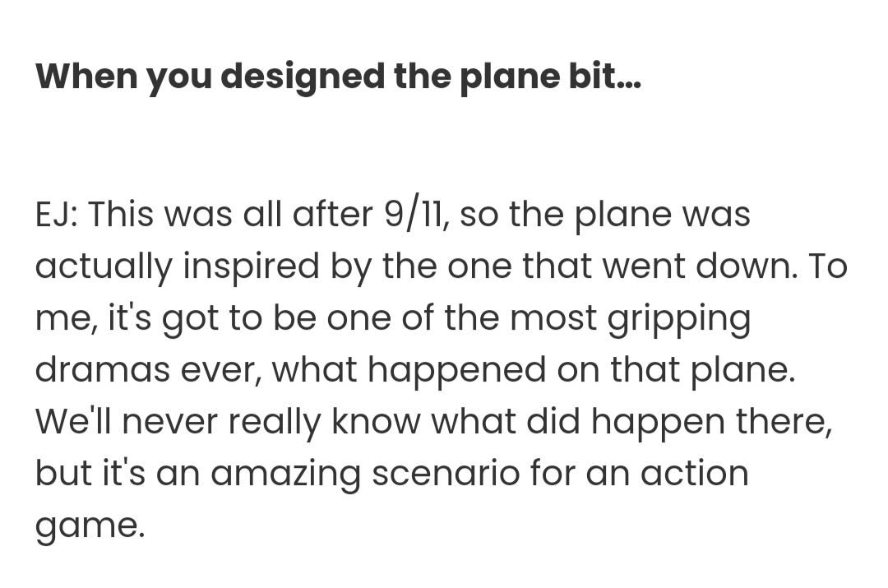This screenshot has height=588, width=888.
Task: Click the final word 'game.'
Action: coord(90,527)
